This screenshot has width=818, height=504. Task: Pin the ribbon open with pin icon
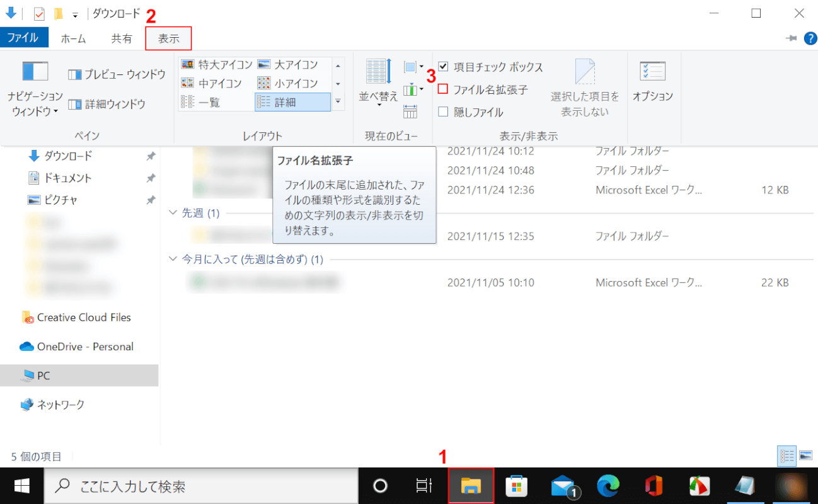[x=792, y=38]
